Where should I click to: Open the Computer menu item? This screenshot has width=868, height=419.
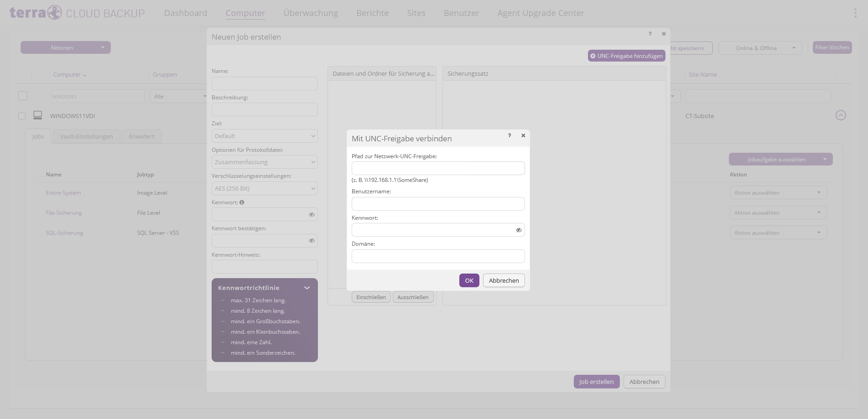point(245,13)
